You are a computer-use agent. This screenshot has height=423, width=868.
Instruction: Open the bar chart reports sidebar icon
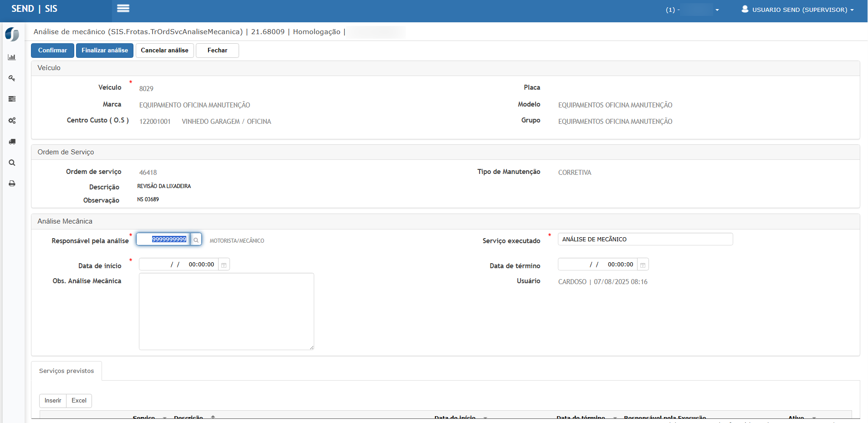[12, 57]
